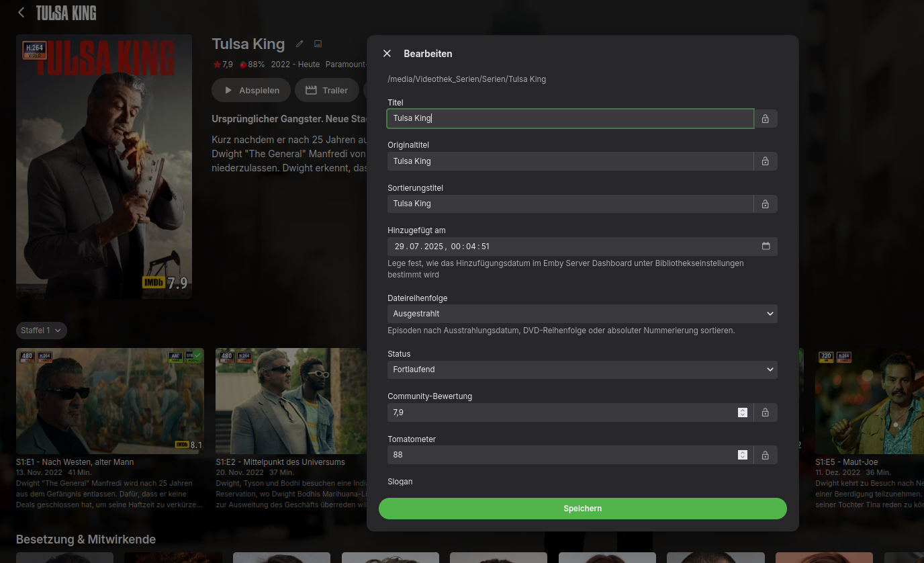924x563 pixels.
Task: Play the series with the Abspielen button
Action: coord(251,90)
